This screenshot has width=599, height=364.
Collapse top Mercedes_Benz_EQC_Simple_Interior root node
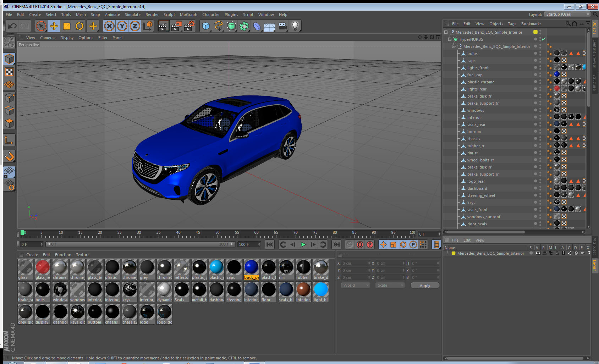tap(446, 32)
